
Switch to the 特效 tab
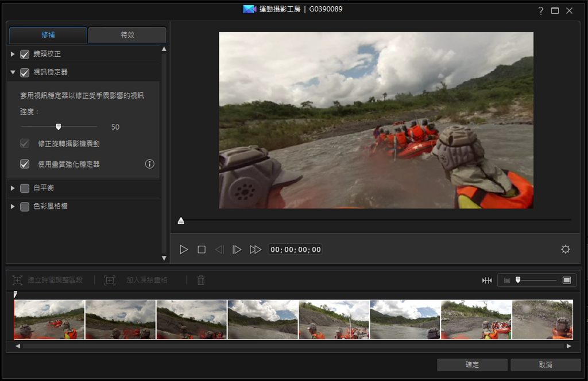[x=127, y=35]
